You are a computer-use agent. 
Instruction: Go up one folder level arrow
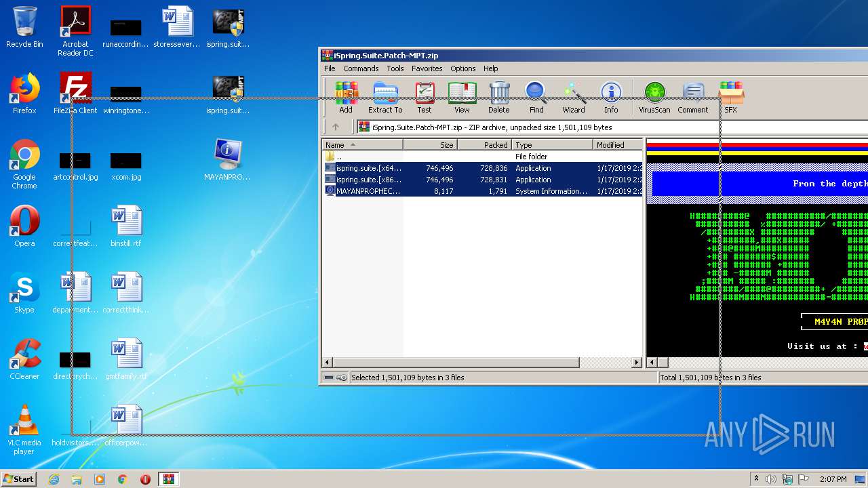coord(335,127)
